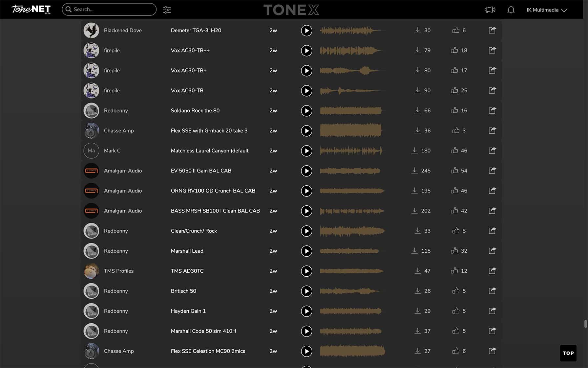588x368 pixels.
Task: Play the Demeter TGA-3: H20 tone preview
Action: (x=306, y=31)
